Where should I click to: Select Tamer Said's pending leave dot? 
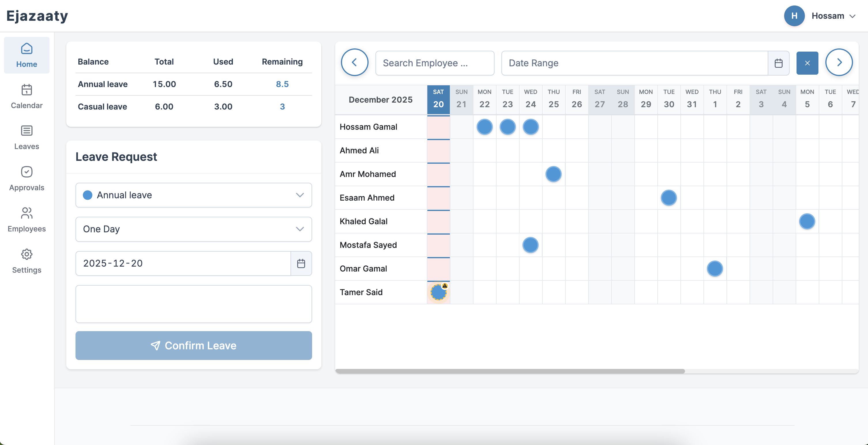pyautogui.click(x=438, y=293)
